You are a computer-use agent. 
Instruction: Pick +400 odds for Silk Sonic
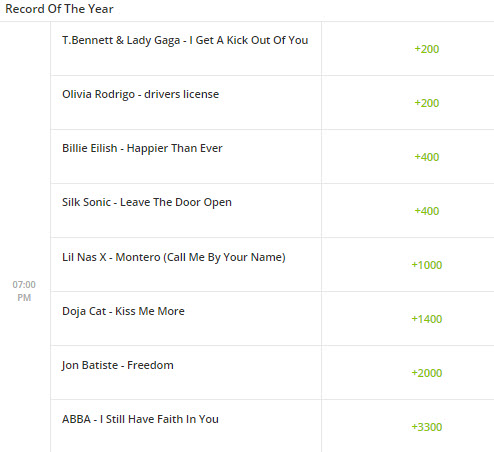tap(426, 211)
